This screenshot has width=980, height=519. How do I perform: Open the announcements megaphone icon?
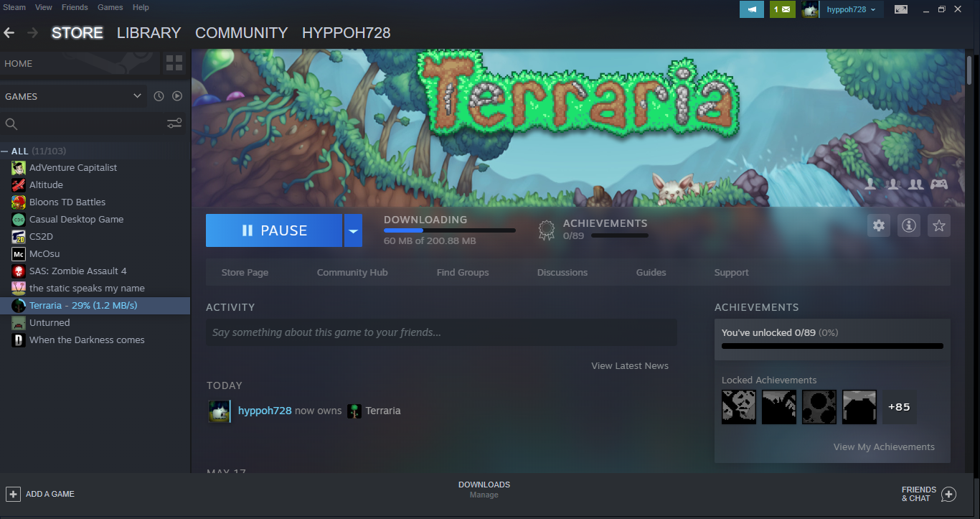[752, 9]
